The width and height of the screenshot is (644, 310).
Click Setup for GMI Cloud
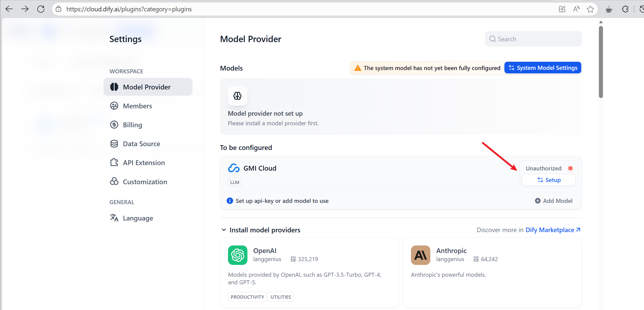click(x=549, y=180)
